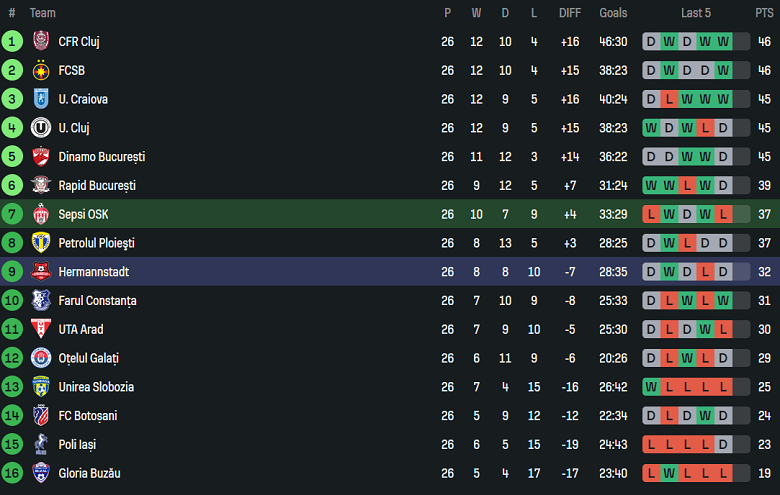Image resolution: width=780 pixels, height=495 pixels.
Task: Select the Petrolul Ploiești club badge
Action: (x=40, y=243)
